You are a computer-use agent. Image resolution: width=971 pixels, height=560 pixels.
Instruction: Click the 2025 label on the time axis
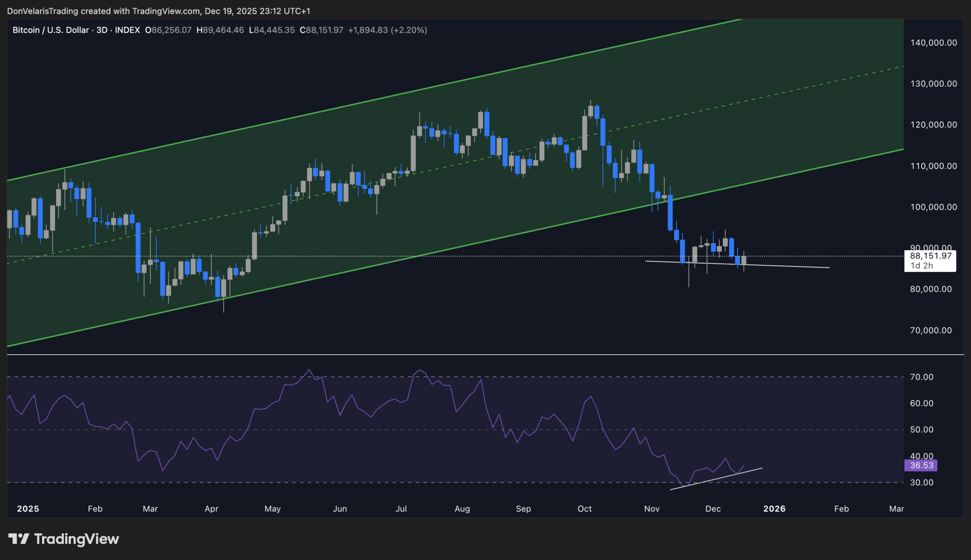(x=28, y=509)
